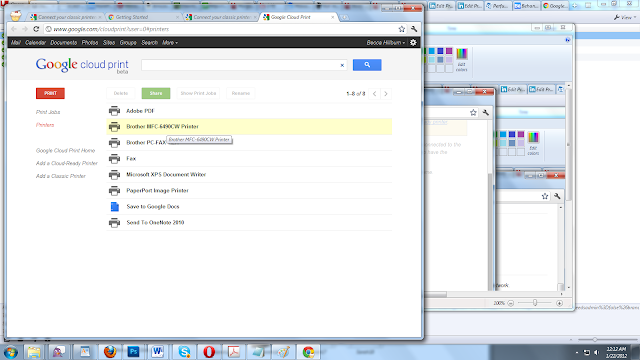The image size is (640, 360).
Task: Click the Save to Google Docs document icon
Action: click(x=115, y=207)
